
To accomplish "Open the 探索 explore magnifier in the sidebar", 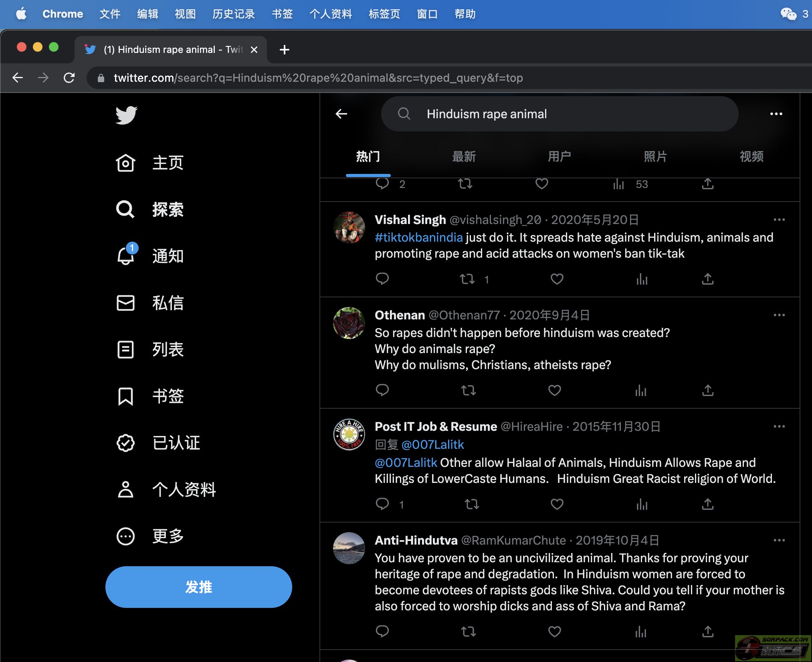I will click(x=125, y=209).
